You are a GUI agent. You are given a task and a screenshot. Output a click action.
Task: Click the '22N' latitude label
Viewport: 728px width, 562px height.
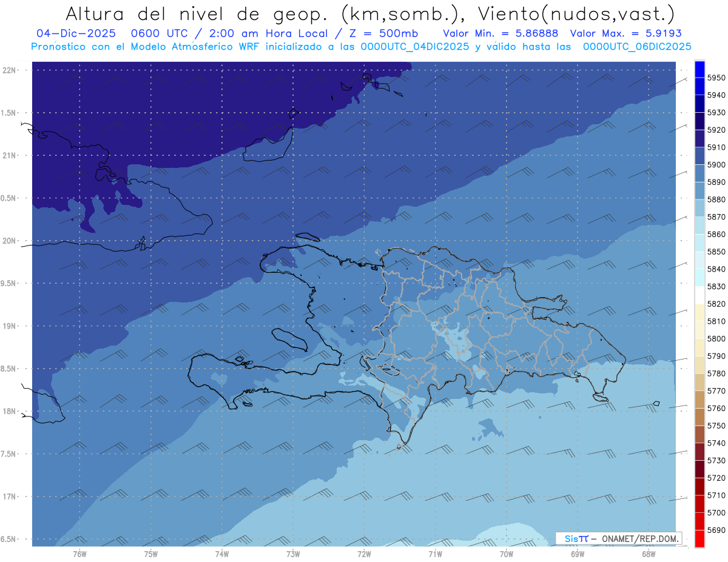(x=10, y=70)
